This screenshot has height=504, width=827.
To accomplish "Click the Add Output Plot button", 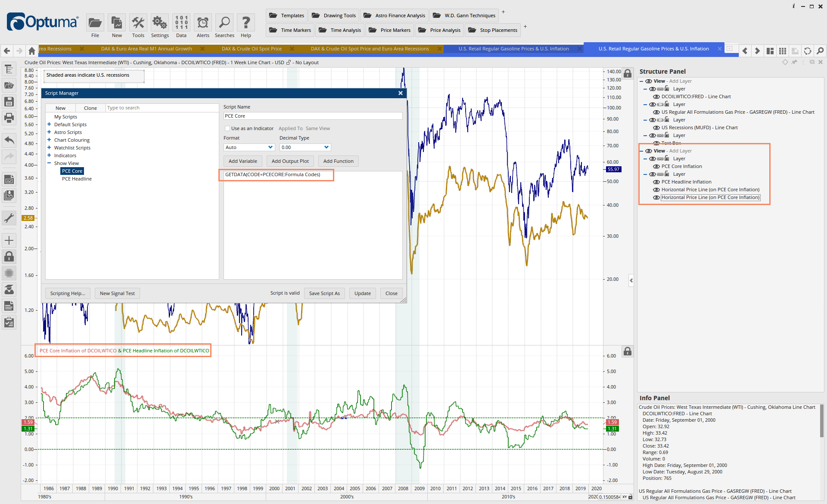I will tap(290, 161).
